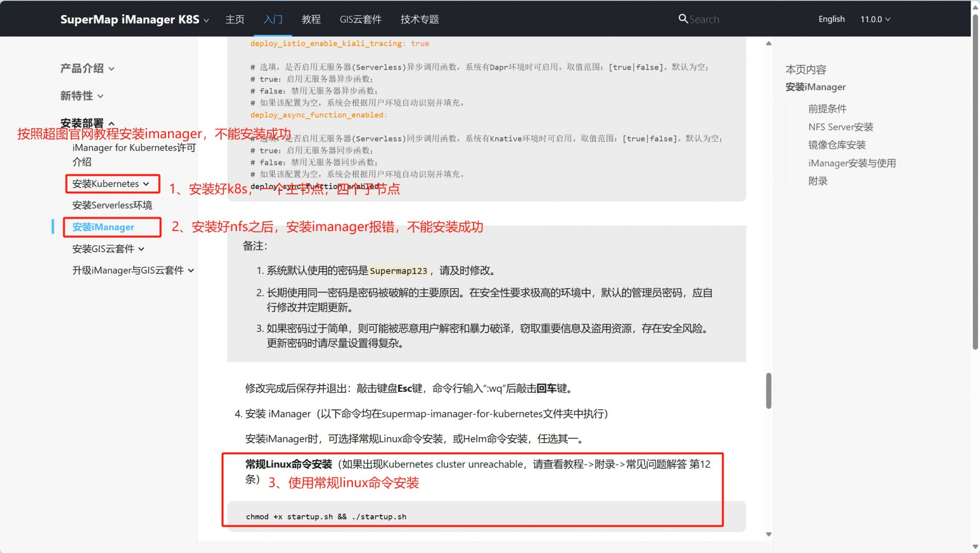Switch language to English
The width and height of the screenshot is (980, 553).
(x=831, y=19)
